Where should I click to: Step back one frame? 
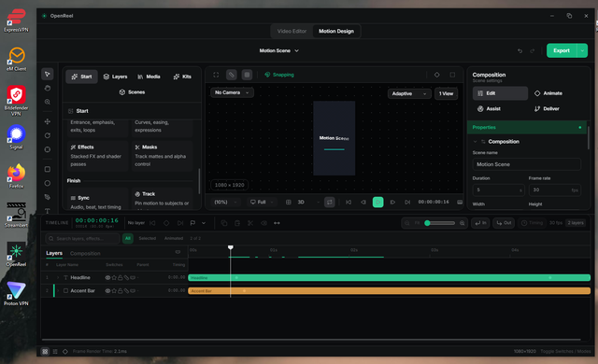pos(363,203)
